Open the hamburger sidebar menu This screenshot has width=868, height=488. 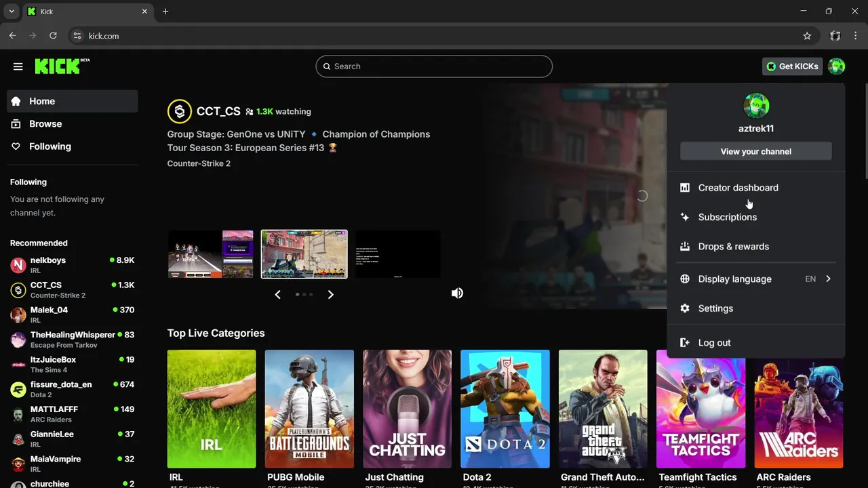coord(18,66)
